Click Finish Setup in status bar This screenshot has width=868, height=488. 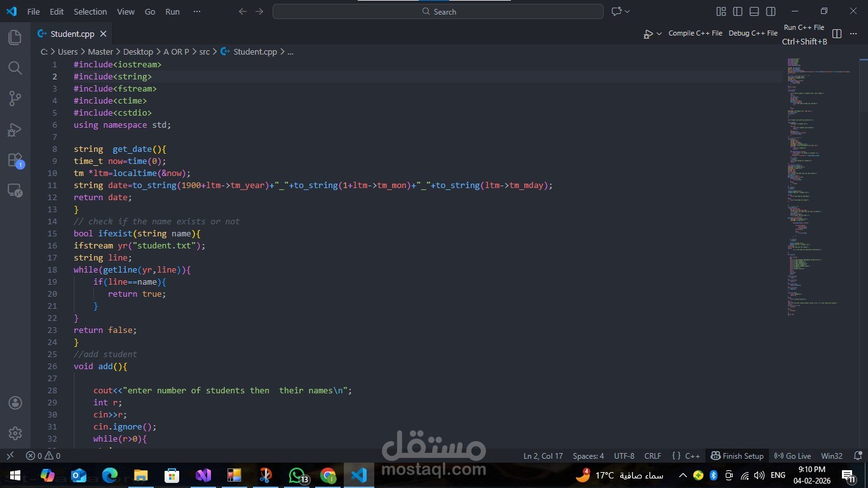pyautogui.click(x=737, y=456)
